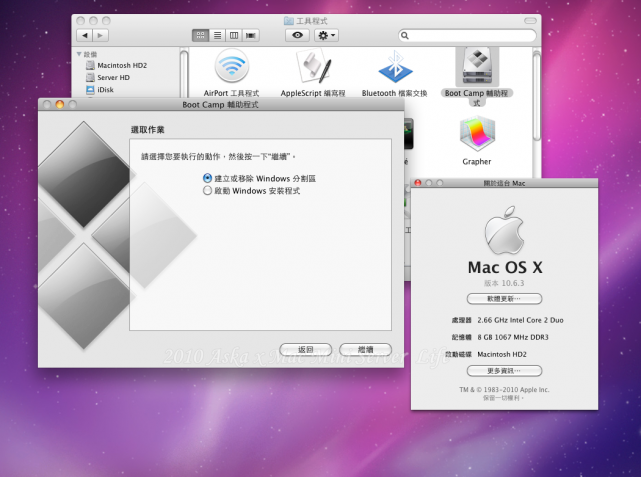Click the 'Macintosh HD2' startup disk value
The height and width of the screenshot is (477, 641).
tap(502, 354)
